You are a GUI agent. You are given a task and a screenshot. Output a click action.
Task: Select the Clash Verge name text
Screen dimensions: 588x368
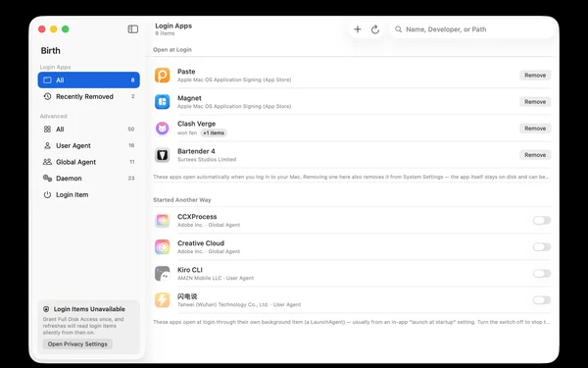197,124
